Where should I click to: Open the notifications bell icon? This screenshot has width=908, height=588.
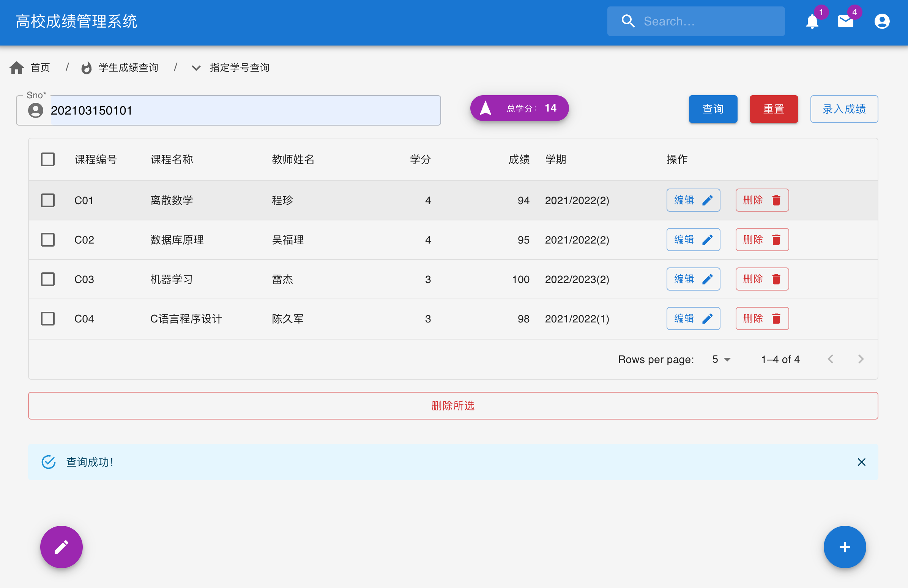[x=812, y=21]
